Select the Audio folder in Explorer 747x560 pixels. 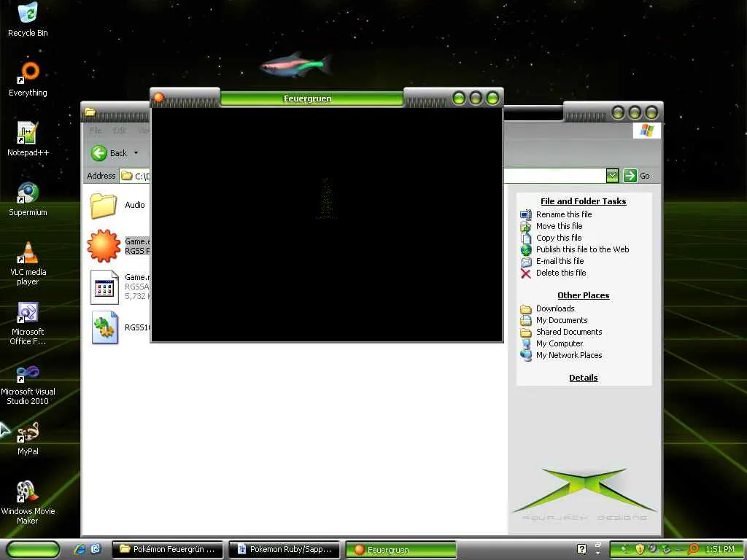coord(104,206)
